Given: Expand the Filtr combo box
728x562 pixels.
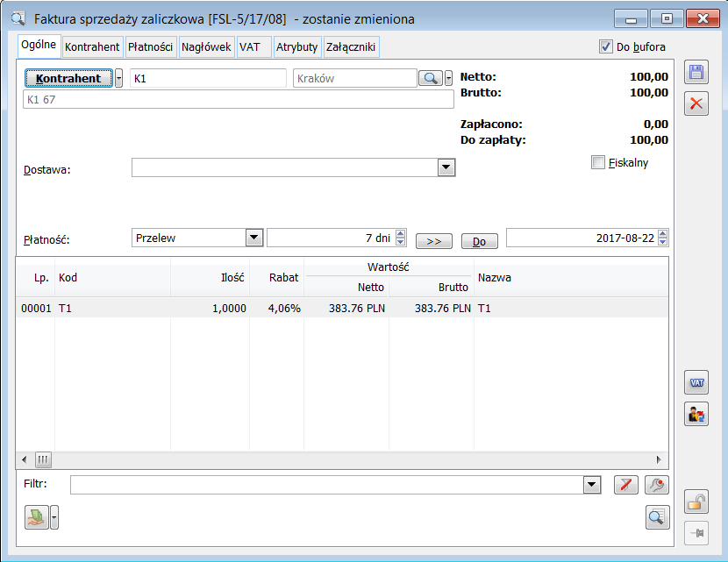Looking at the screenshot, I should [592, 485].
